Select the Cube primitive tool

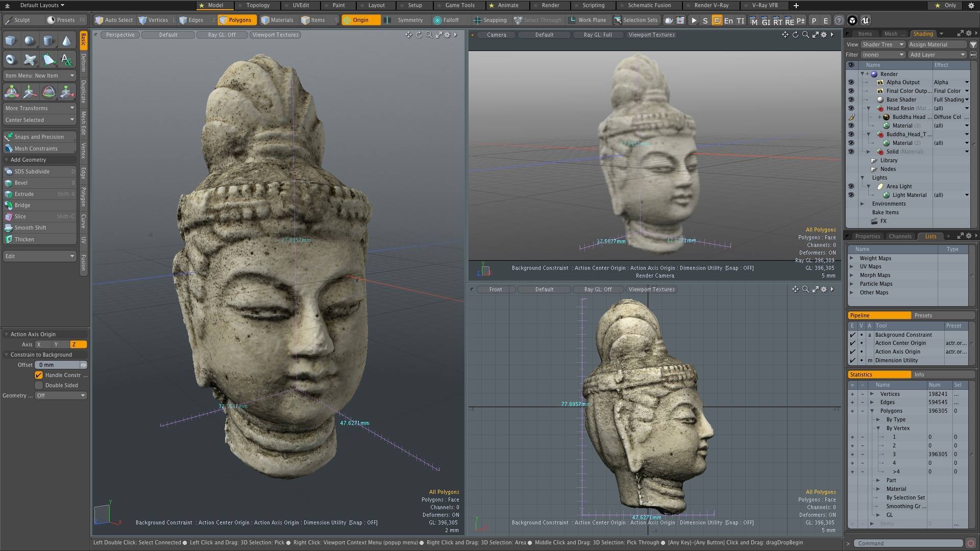click(11, 41)
